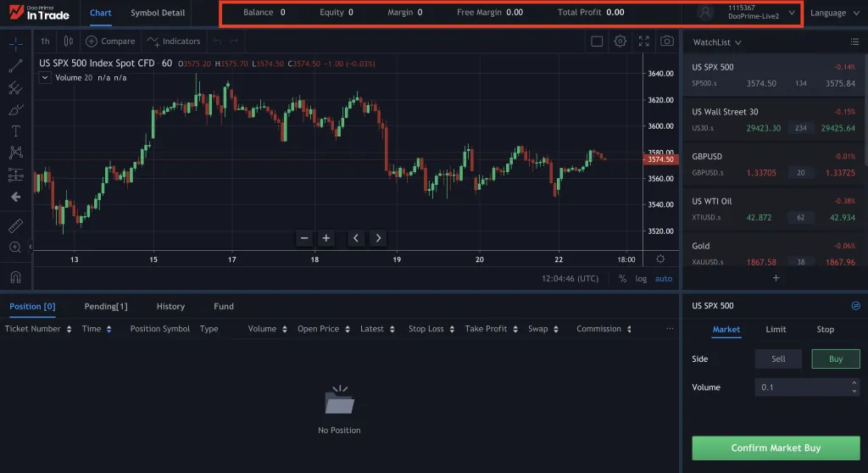868x473 pixels.
Task: Select Gold in watchlist
Action: click(773, 253)
